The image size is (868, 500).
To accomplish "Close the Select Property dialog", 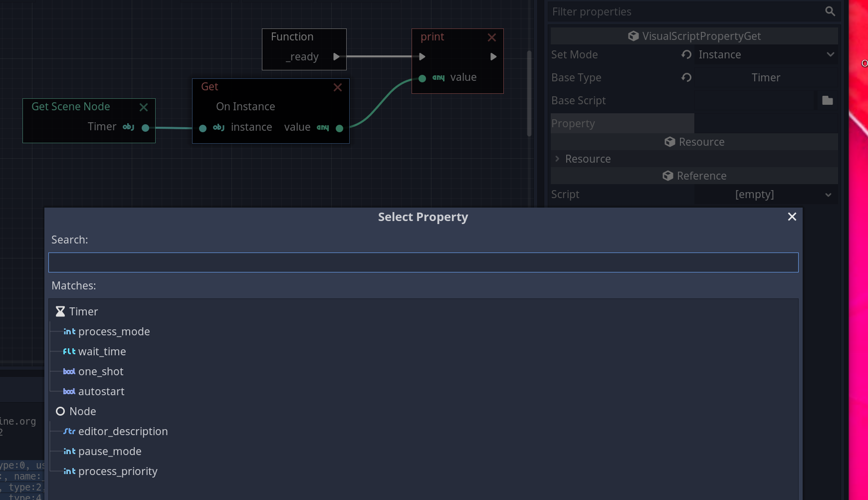I will tap(792, 217).
